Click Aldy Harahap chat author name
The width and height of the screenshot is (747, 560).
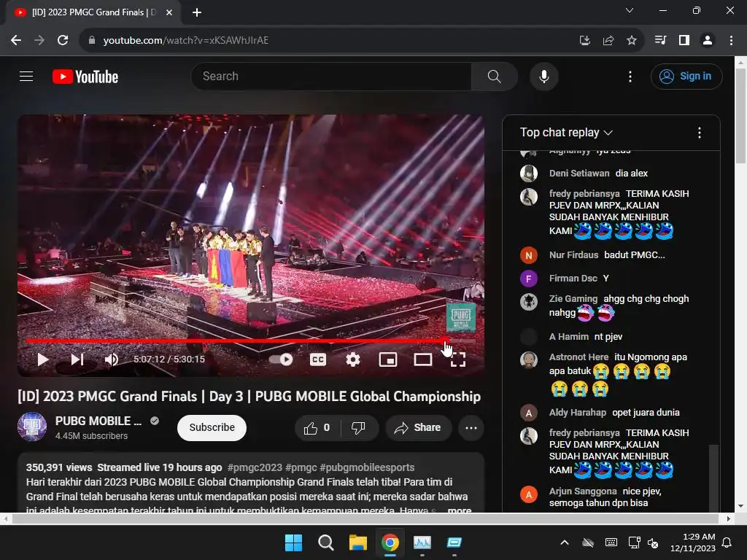[x=578, y=413]
